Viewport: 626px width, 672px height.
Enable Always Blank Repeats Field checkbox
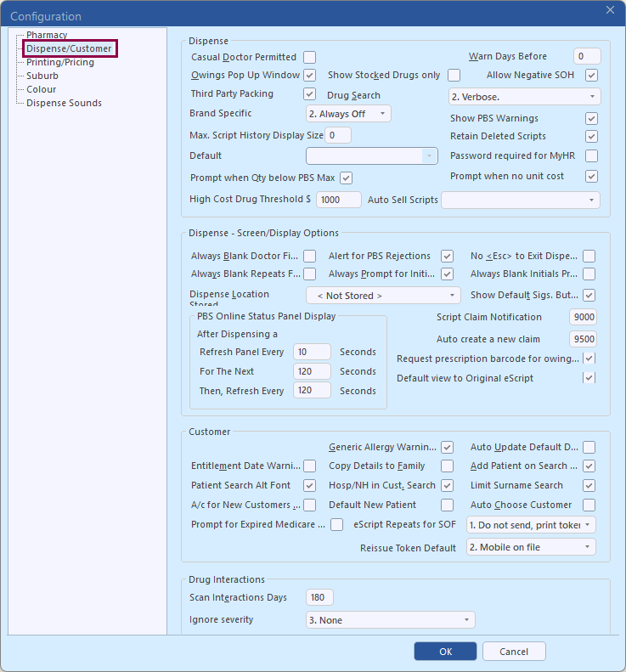310,274
